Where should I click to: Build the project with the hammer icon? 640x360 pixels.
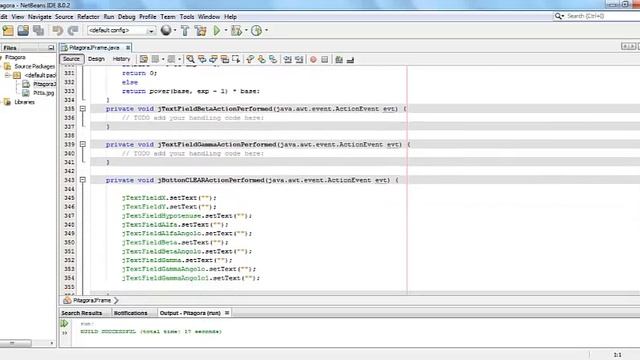185,31
